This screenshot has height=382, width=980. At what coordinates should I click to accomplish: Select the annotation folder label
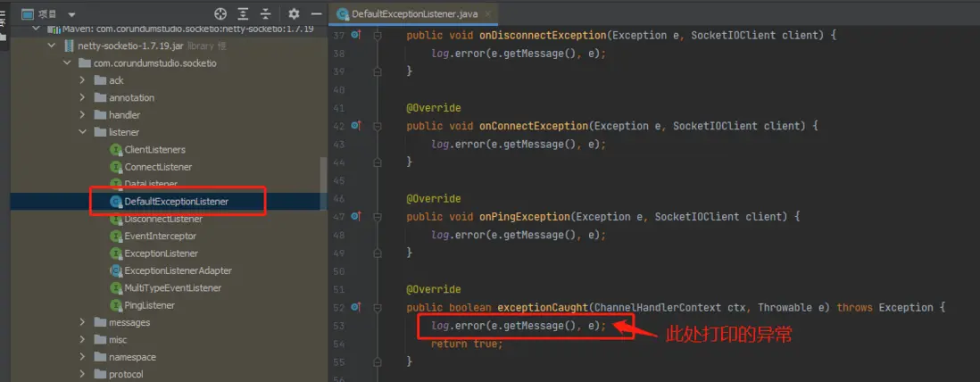tap(131, 97)
